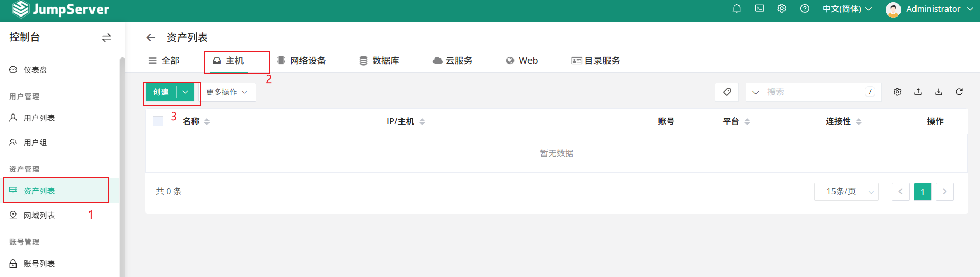Open table column settings gear
The image size is (980, 277).
(x=897, y=92)
